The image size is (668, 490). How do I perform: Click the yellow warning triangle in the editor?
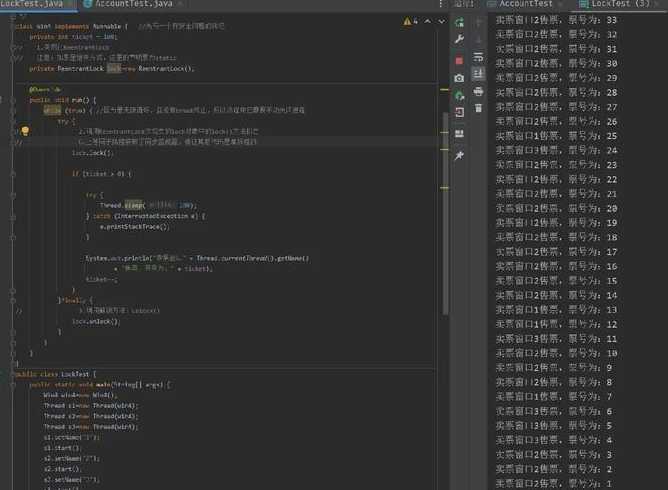[407, 21]
